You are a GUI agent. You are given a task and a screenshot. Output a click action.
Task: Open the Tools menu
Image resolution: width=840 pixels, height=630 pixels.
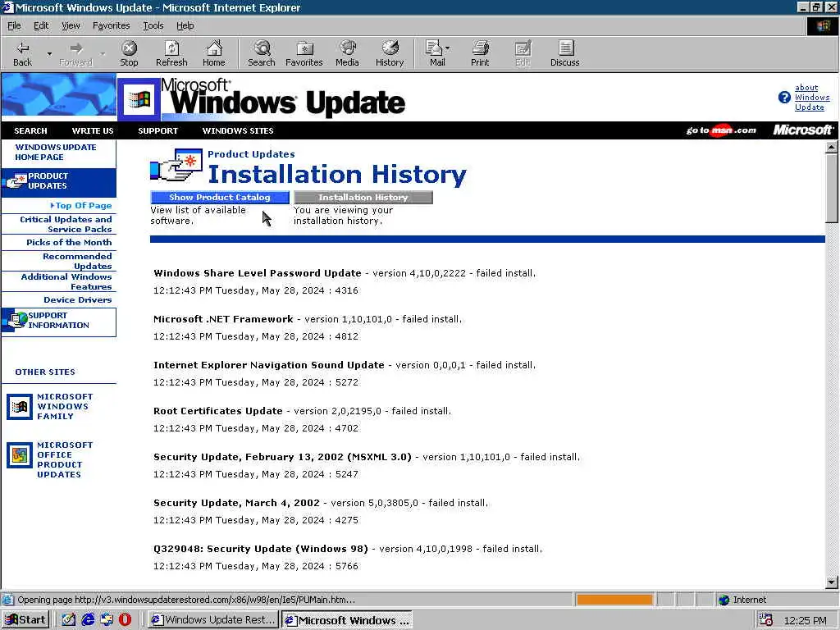click(153, 25)
